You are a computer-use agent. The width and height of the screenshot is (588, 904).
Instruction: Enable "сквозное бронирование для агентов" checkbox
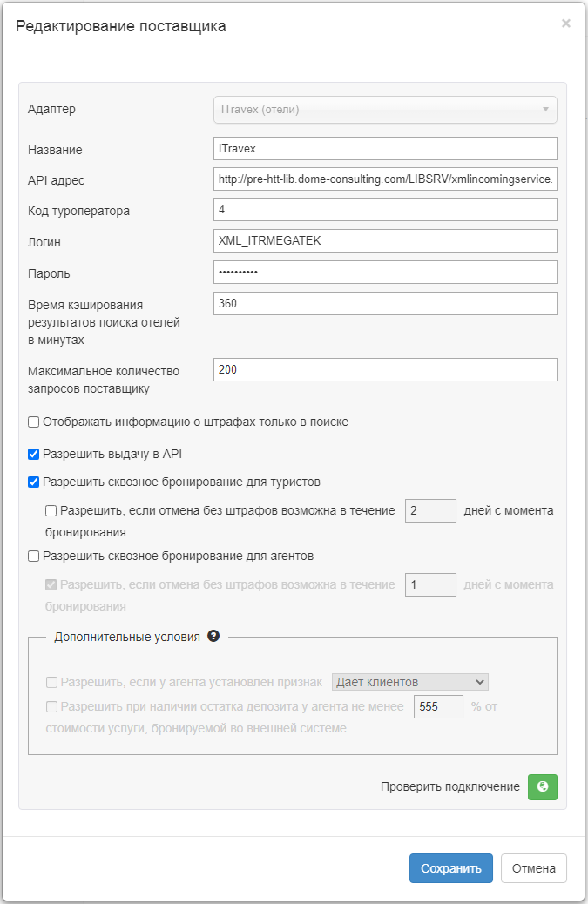[x=34, y=556]
